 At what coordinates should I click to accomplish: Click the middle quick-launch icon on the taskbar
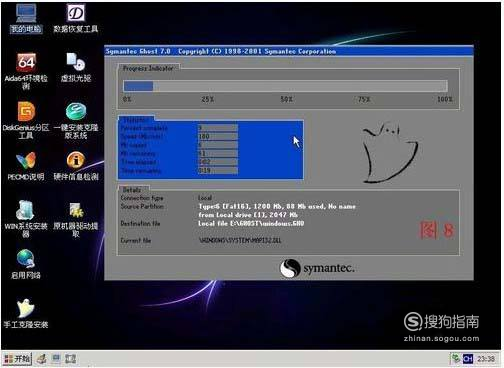tap(56, 359)
